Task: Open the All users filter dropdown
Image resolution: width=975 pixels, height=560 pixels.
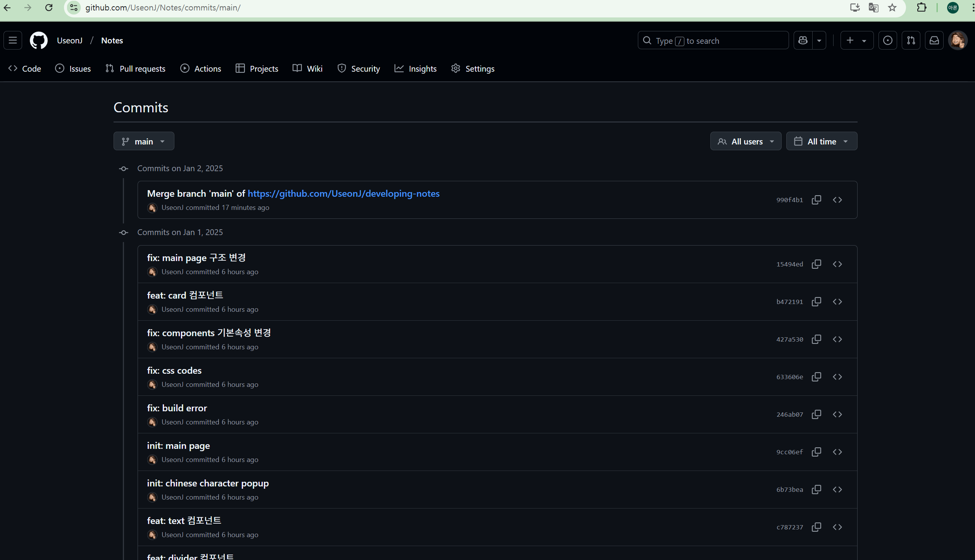Action: 745,141
